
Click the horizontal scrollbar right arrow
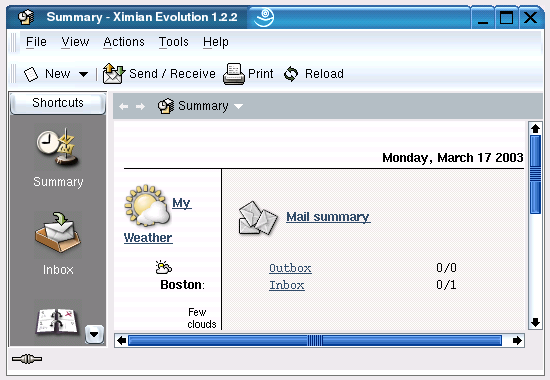517,341
